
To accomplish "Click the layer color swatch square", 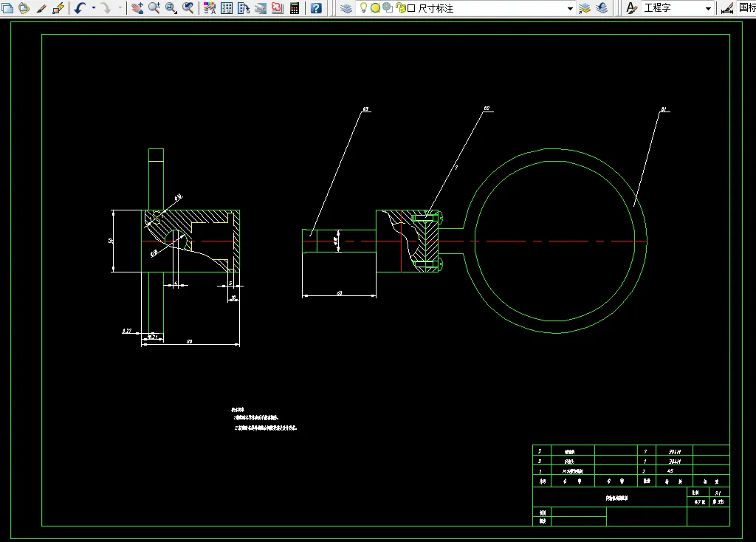I will pos(411,8).
